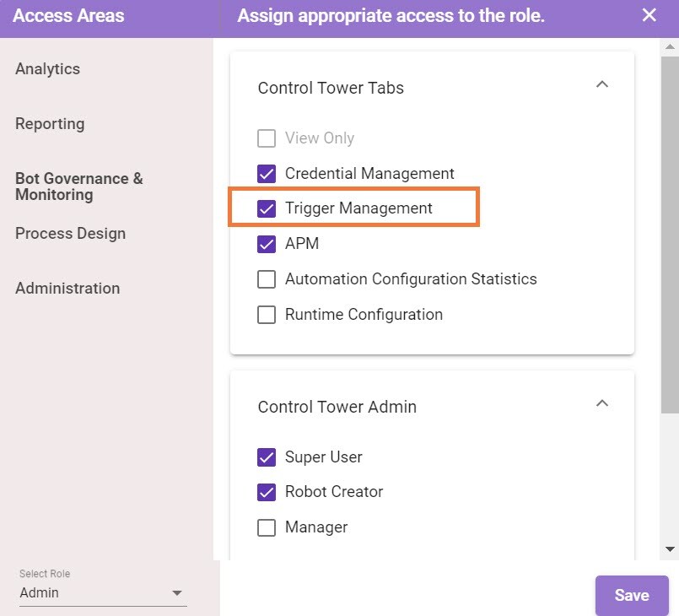This screenshot has width=679, height=616.
Task: Click the scrollbar down arrow
Action: point(671,548)
